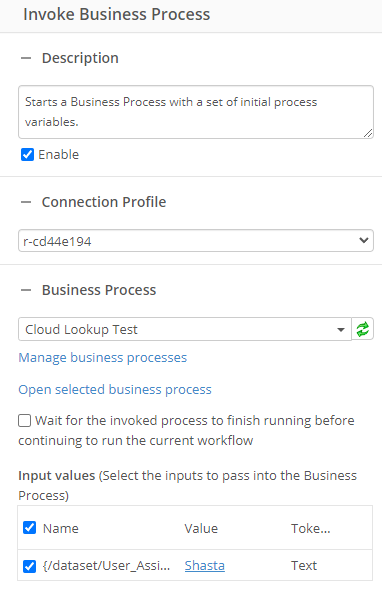Select the Text token type cell
Viewport: 382px width, 593px height.
[x=304, y=566]
